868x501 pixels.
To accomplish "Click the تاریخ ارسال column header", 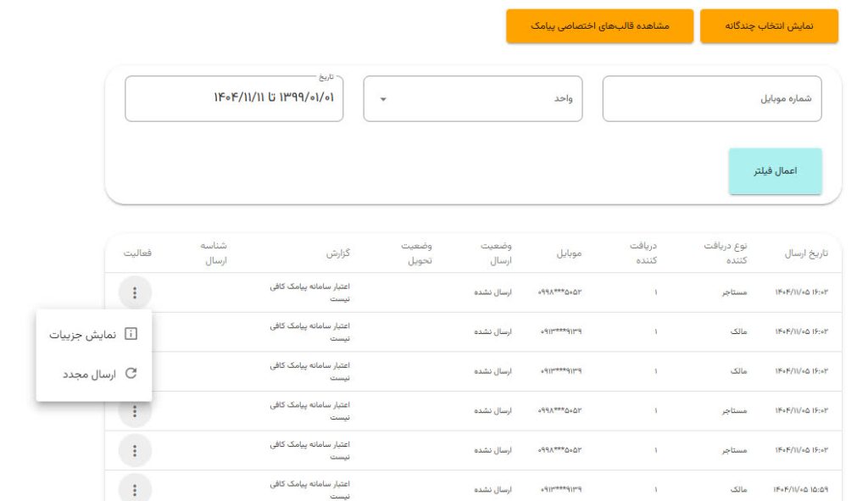I will [x=800, y=253].
